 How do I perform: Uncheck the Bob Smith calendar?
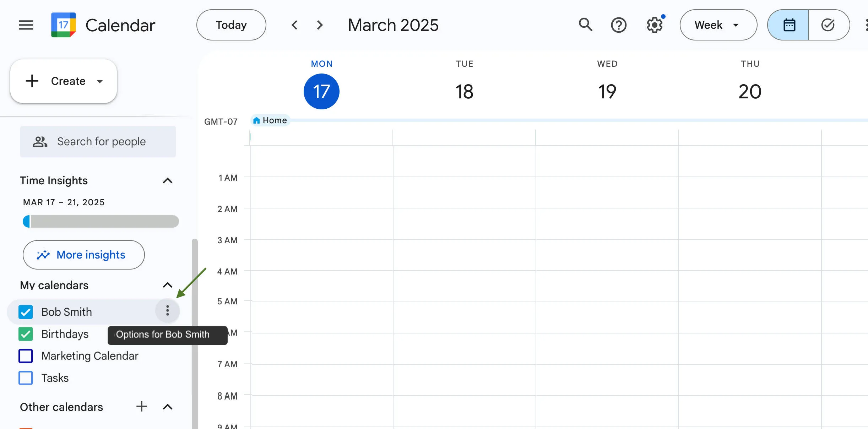coord(25,312)
